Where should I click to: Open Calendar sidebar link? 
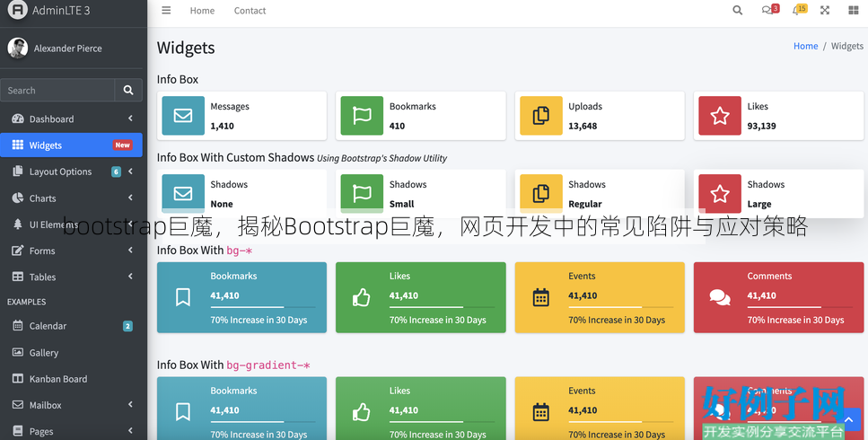[x=71, y=326]
